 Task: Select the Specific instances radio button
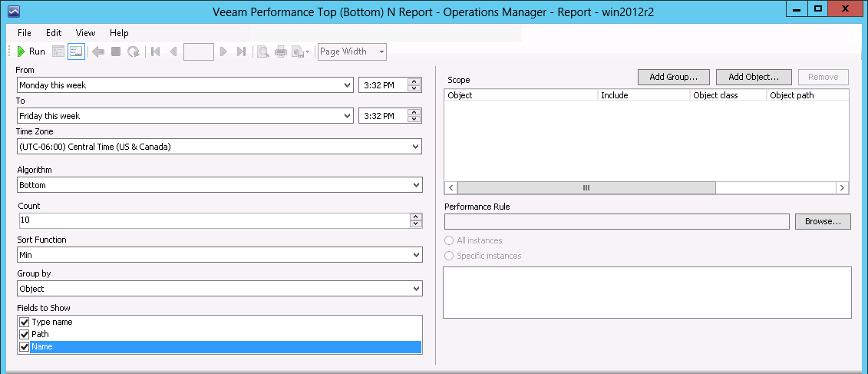pos(450,256)
